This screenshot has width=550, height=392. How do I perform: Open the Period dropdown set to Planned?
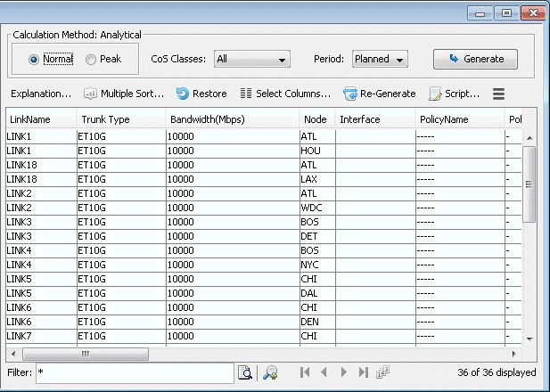(380, 60)
